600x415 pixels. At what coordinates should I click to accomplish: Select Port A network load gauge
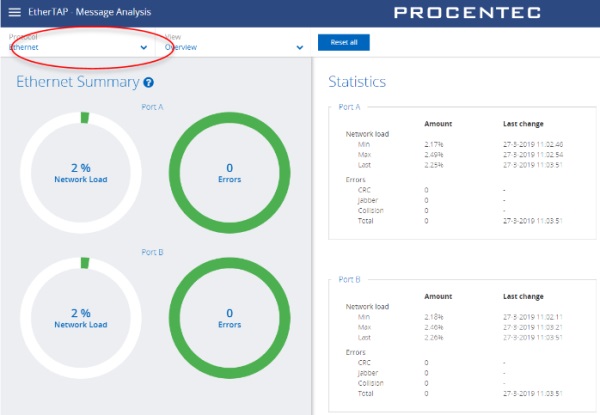tap(81, 173)
